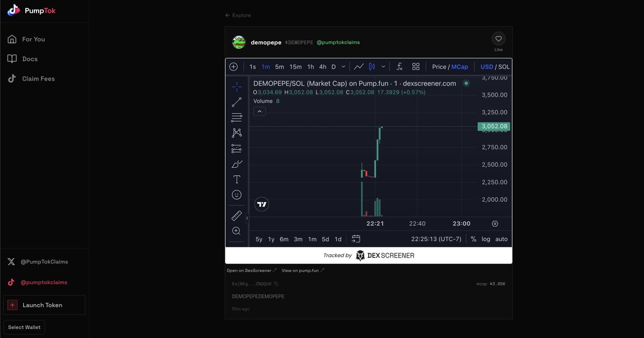Click the 3,052.08 current price label
This screenshot has height=338, width=644.
tap(494, 127)
